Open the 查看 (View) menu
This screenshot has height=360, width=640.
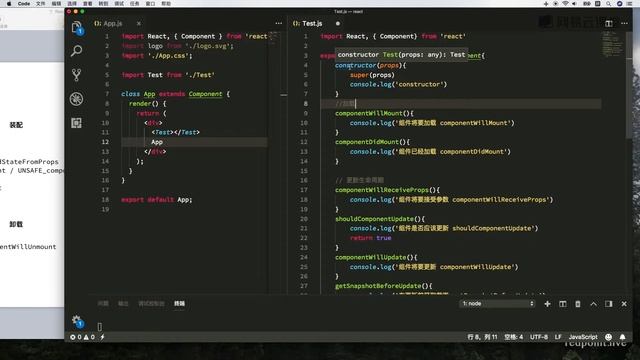(88, 3)
